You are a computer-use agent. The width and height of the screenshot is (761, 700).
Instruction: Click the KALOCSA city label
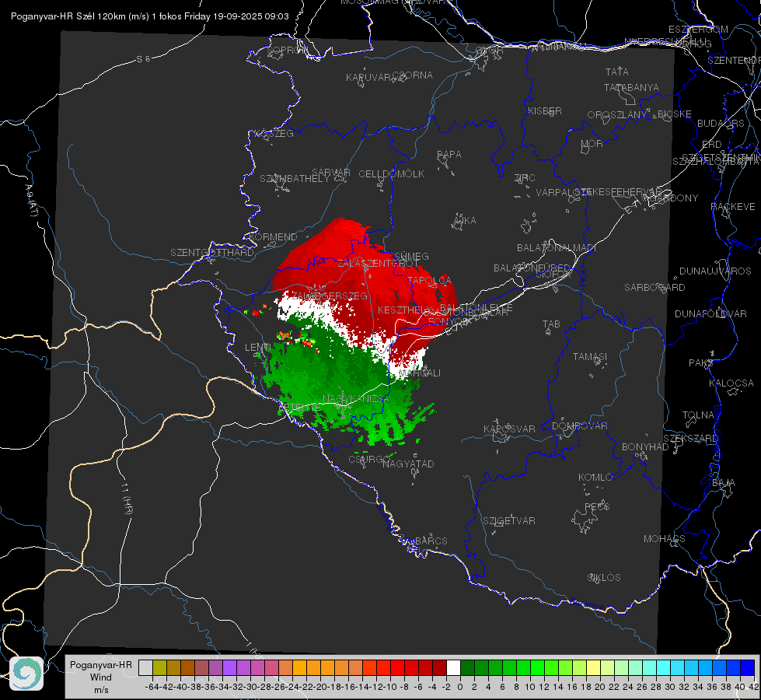[731, 383]
